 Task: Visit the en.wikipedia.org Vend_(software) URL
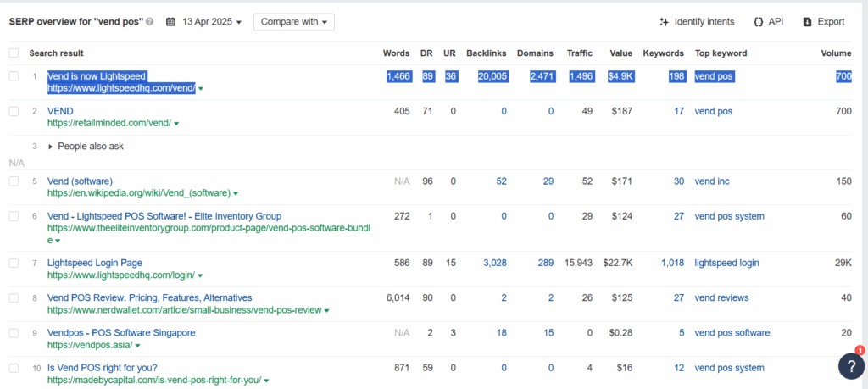[139, 193]
